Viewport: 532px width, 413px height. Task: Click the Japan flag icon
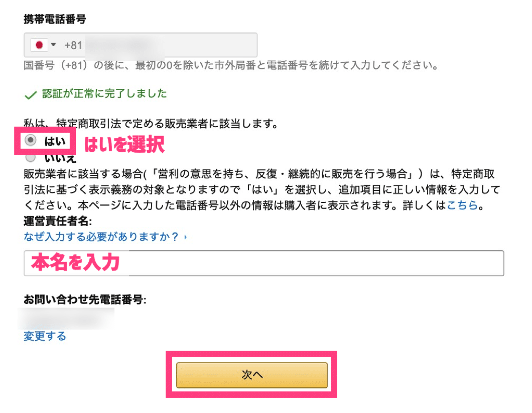tap(39, 45)
